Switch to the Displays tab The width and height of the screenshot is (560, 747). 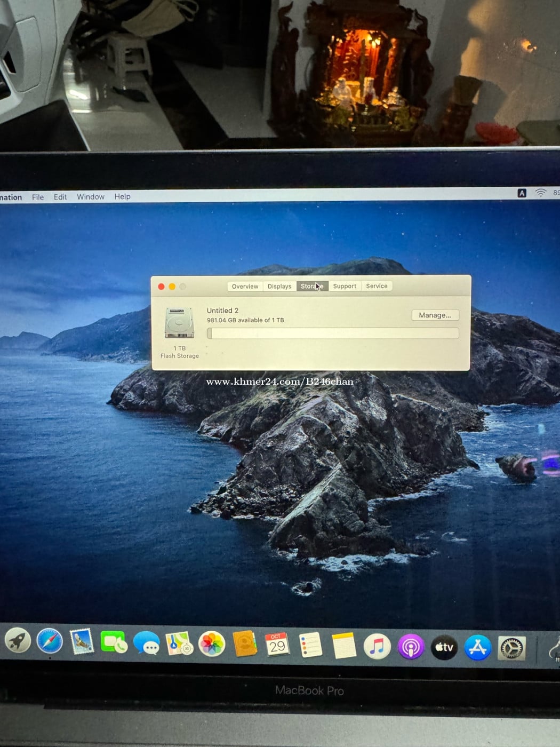tap(279, 287)
